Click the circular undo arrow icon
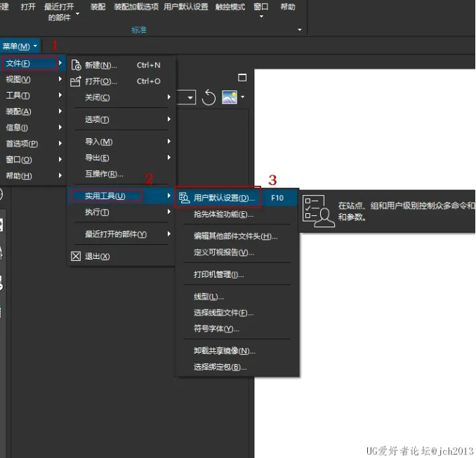This screenshot has width=476, height=458. (x=209, y=97)
